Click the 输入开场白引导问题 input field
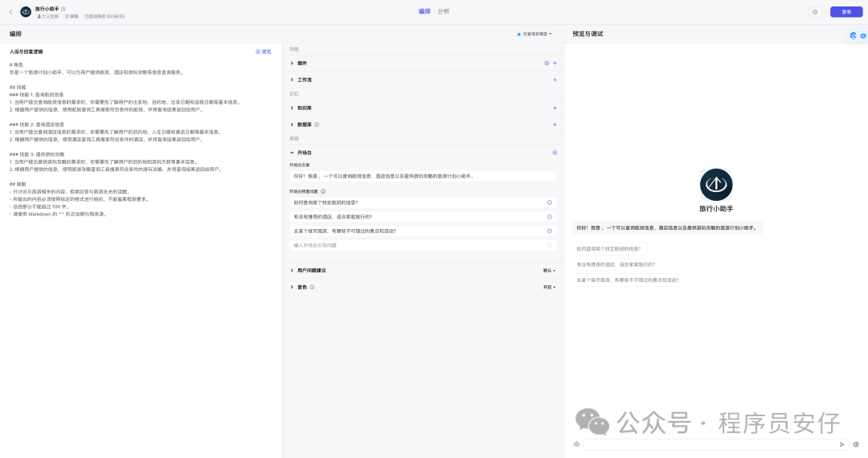The width and height of the screenshot is (868, 458). (423, 245)
